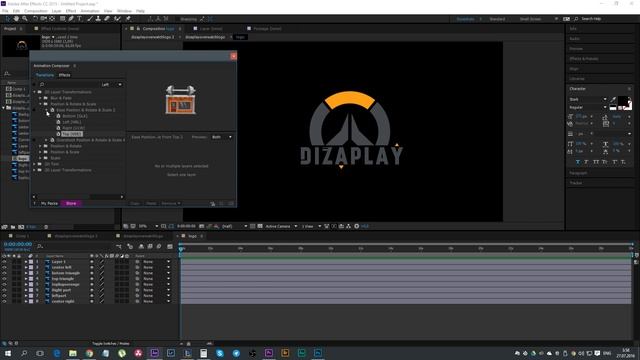Screen dimensions: 640x360
Task: Select the Puppet Pin tool
Action: coord(128,19)
